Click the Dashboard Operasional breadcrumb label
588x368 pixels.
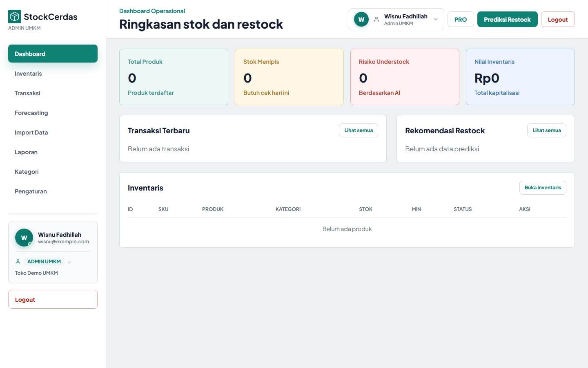[152, 11]
